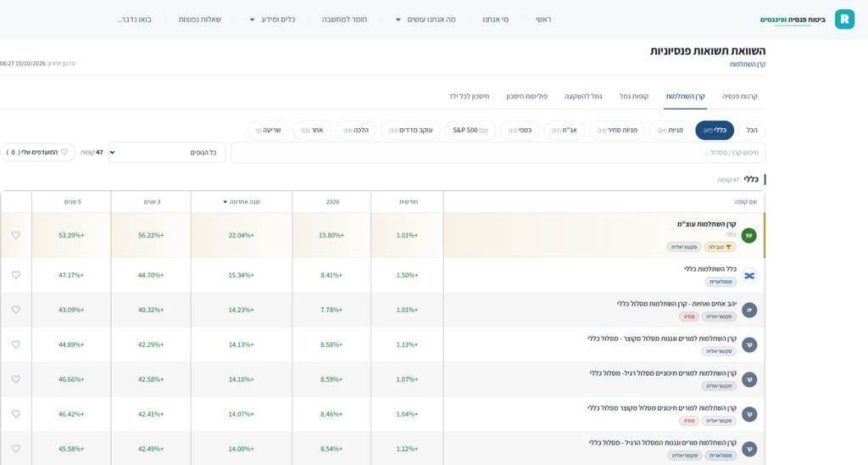Open בואו נדבר nav item

click(135, 20)
